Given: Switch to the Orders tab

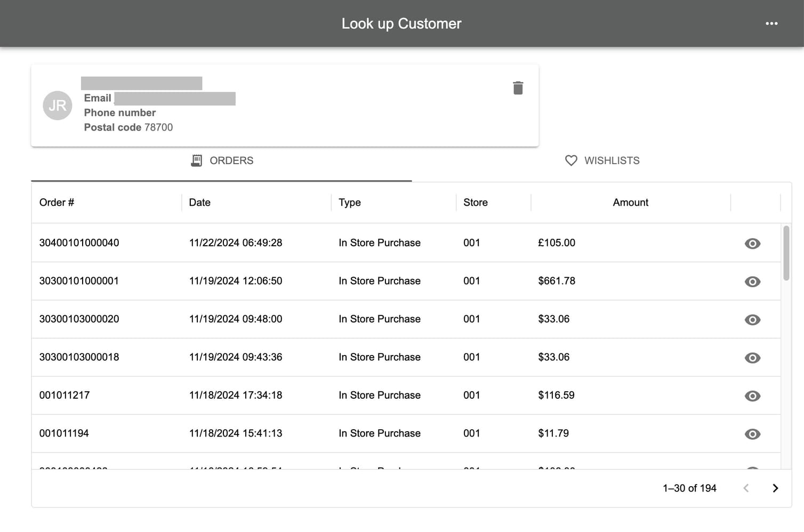Looking at the screenshot, I should pyautogui.click(x=221, y=160).
